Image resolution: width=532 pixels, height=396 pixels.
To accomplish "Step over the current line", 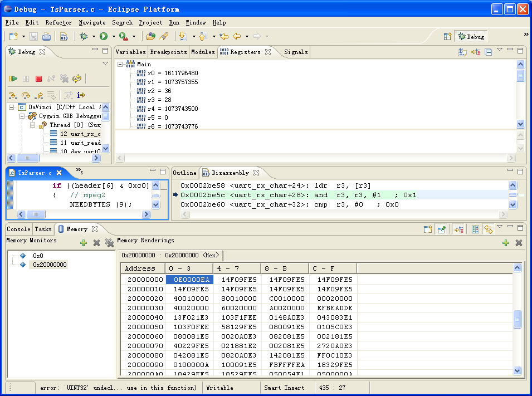I will (26, 95).
